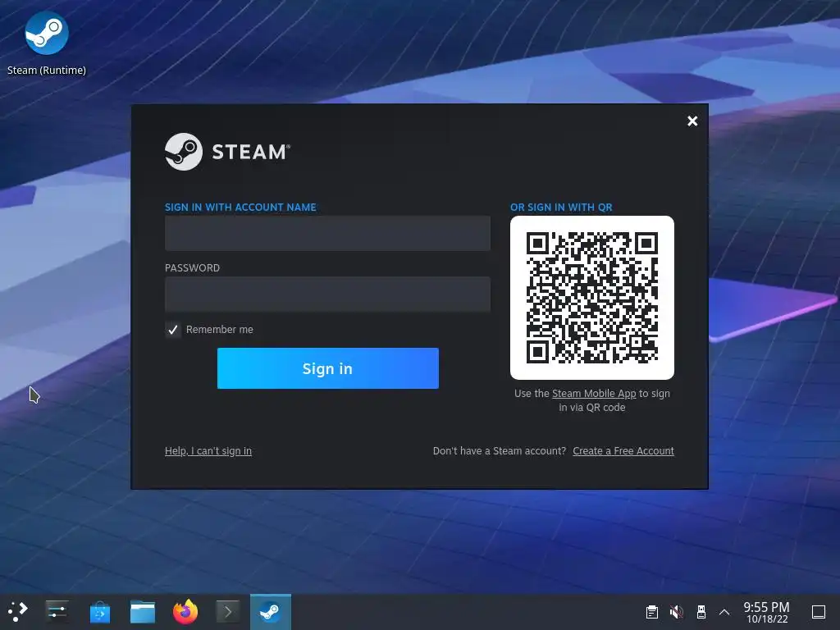Launch Firefox from the taskbar

point(185,611)
